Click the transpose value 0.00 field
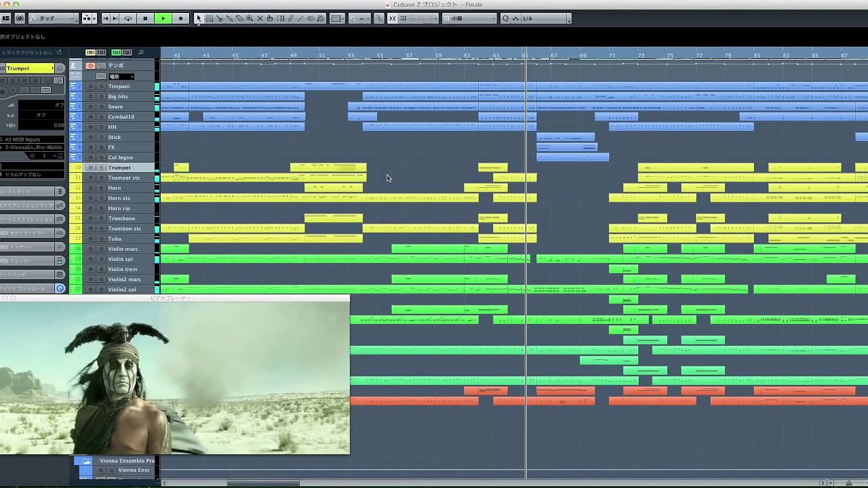This screenshot has height=488, width=868. point(41,125)
